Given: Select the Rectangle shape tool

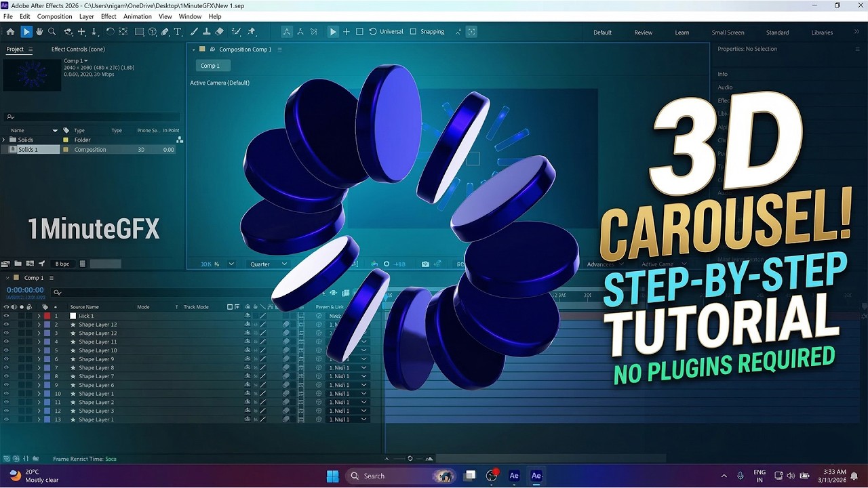Looking at the screenshot, I should point(139,32).
